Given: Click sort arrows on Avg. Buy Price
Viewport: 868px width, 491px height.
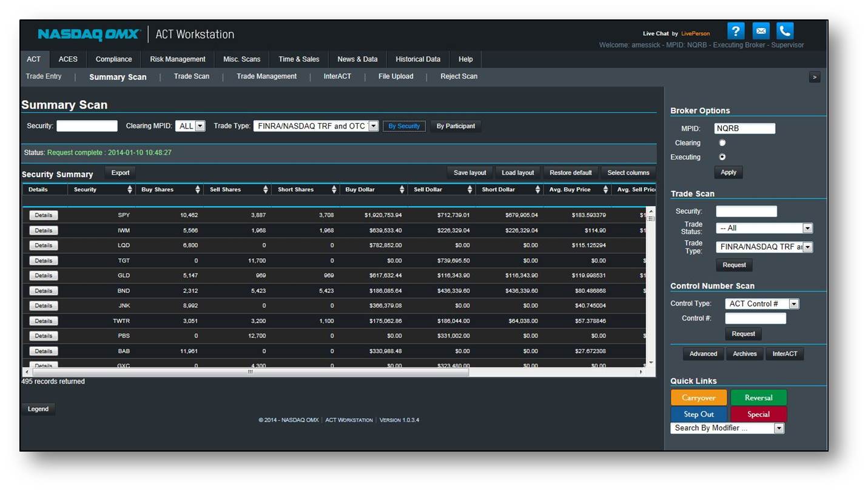Looking at the screenshot, I should coord(605,190).
